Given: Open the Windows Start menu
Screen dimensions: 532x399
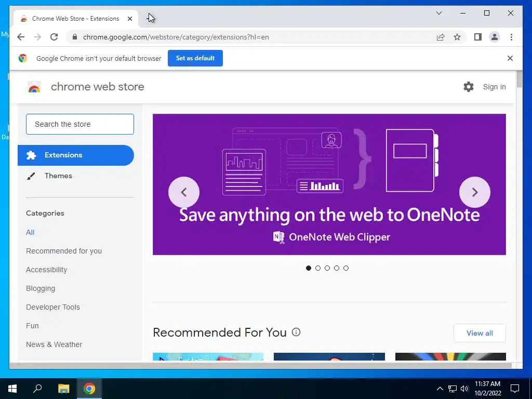Looking at the screenshot, I should coord(12,389).
